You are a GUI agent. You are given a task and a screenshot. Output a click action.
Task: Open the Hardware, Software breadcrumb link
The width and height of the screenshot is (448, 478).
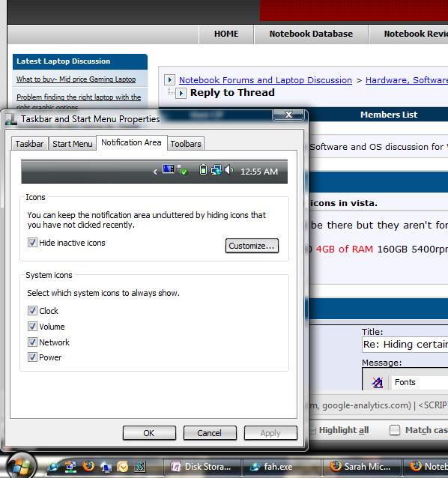[x=407, y=80]
